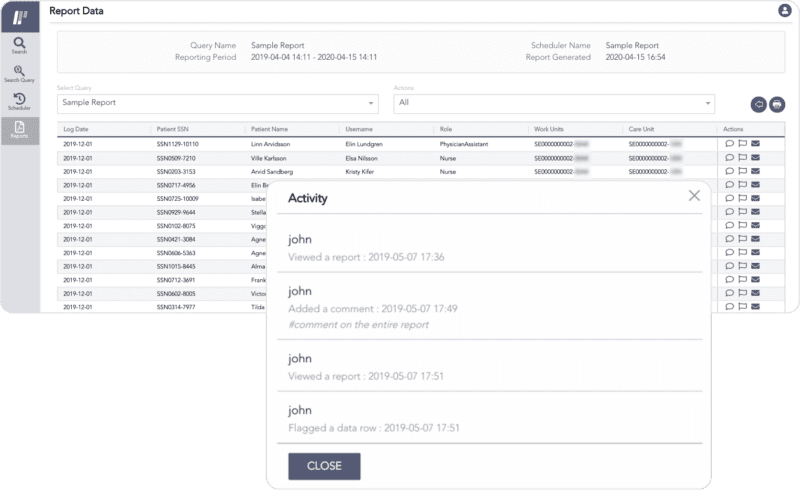Email the row SSN0203-3153
800x490 pixels.
click(756, 171)
